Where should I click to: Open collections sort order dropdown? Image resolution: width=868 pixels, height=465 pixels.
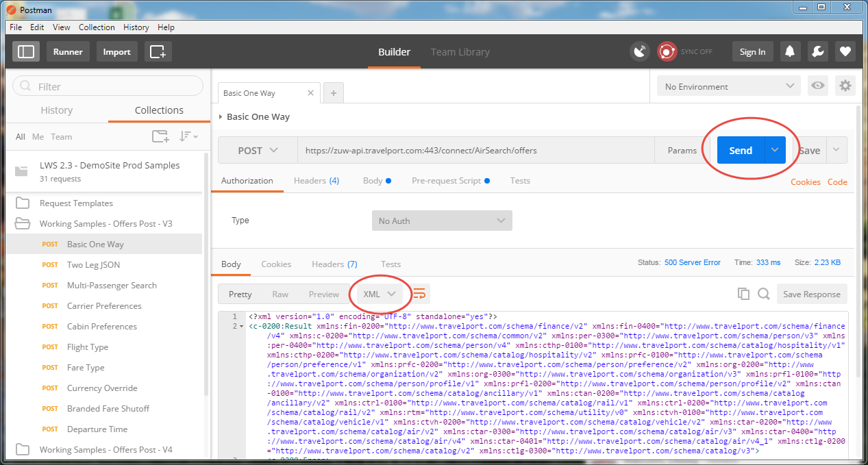pyautogui.click(x=188, y=136)
